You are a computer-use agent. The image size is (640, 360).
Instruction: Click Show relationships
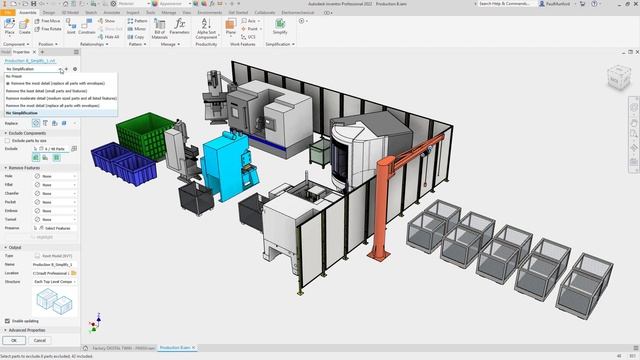click(107, 21)
